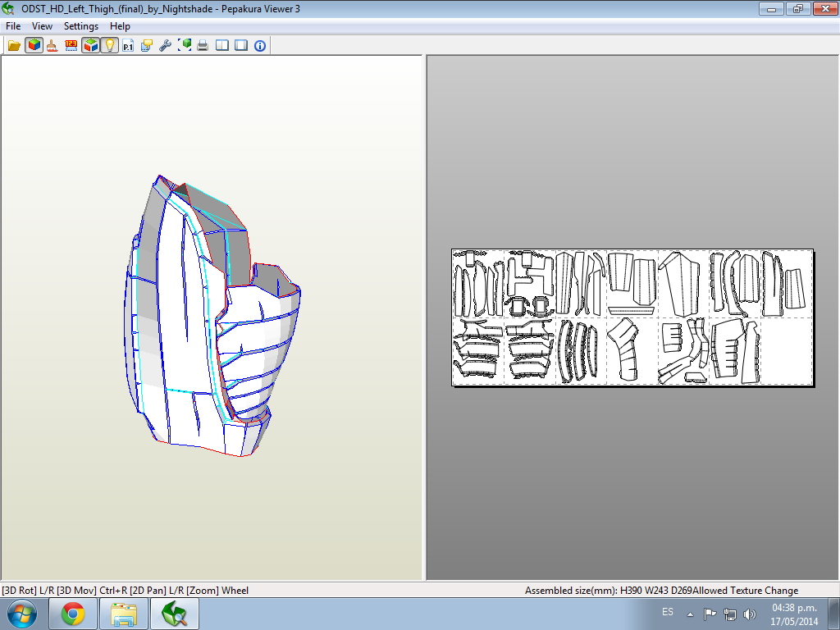Open the View menu
Image resolution: width=840 pixels, height=630 pixels.
(42, 25)
